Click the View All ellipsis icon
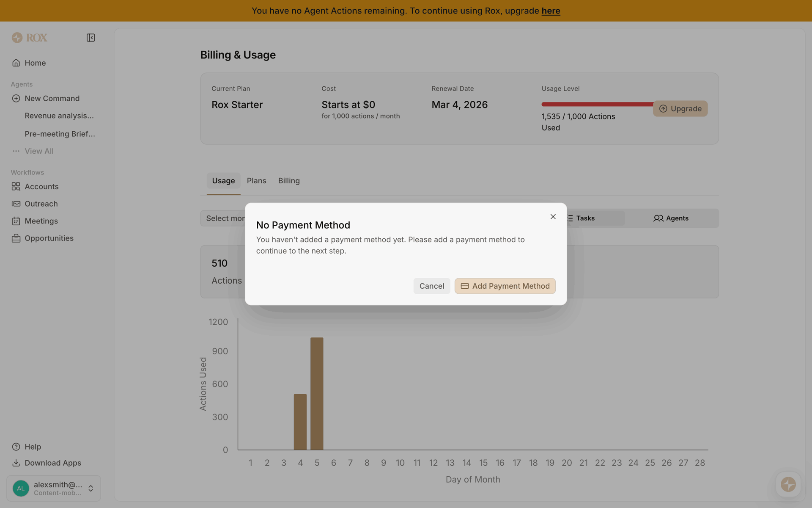 (16, 151)
